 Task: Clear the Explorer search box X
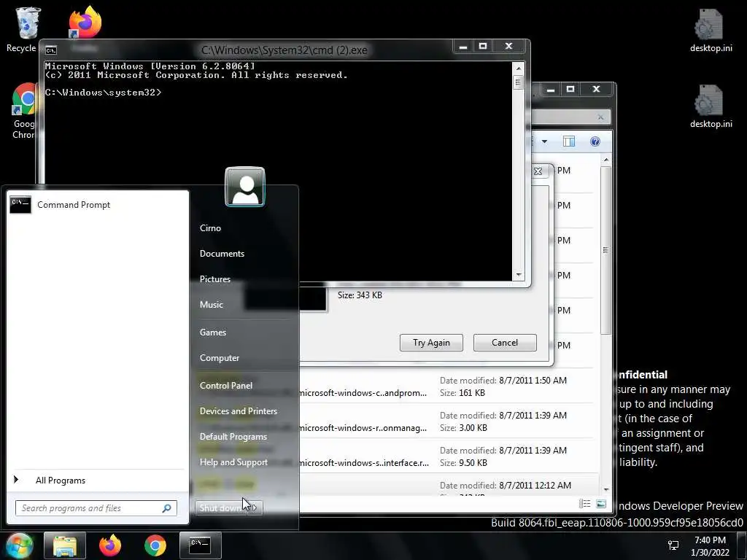coord(600,117)
